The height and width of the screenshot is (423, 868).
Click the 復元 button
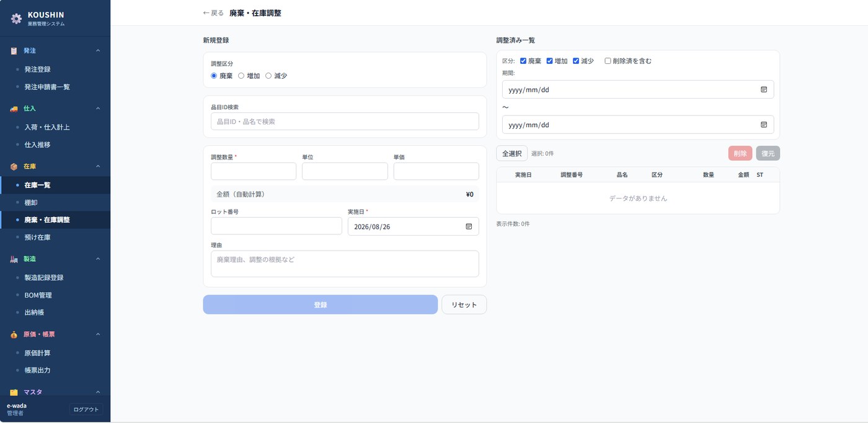click(x=768, y=153)
